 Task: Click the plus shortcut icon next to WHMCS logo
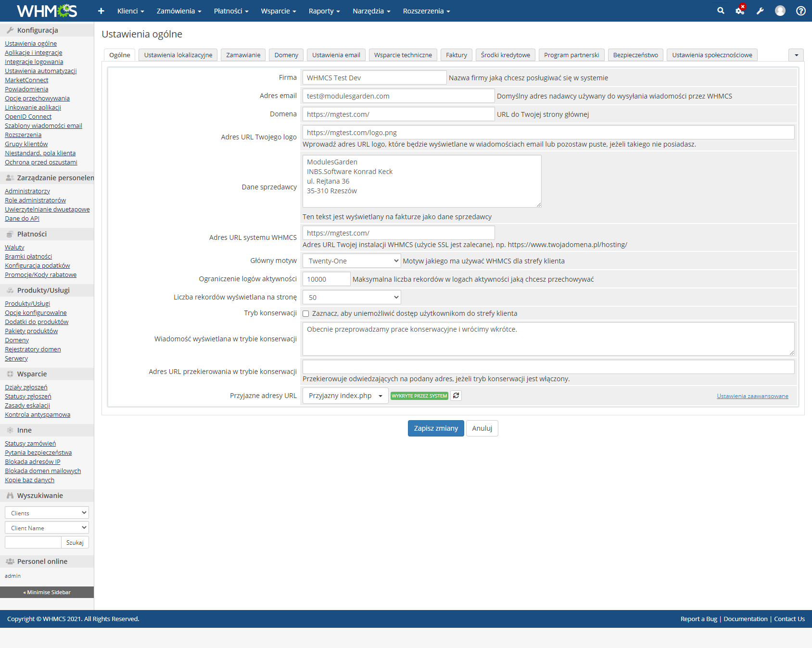click(x=101, y=10)
